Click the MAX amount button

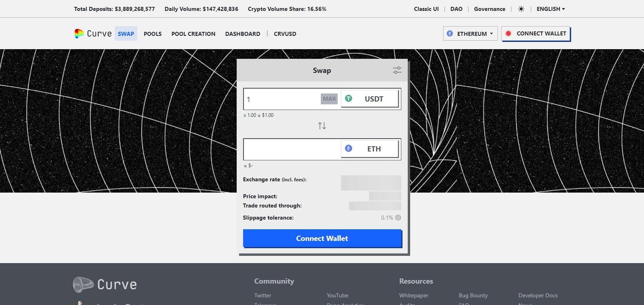pos(329,99)
